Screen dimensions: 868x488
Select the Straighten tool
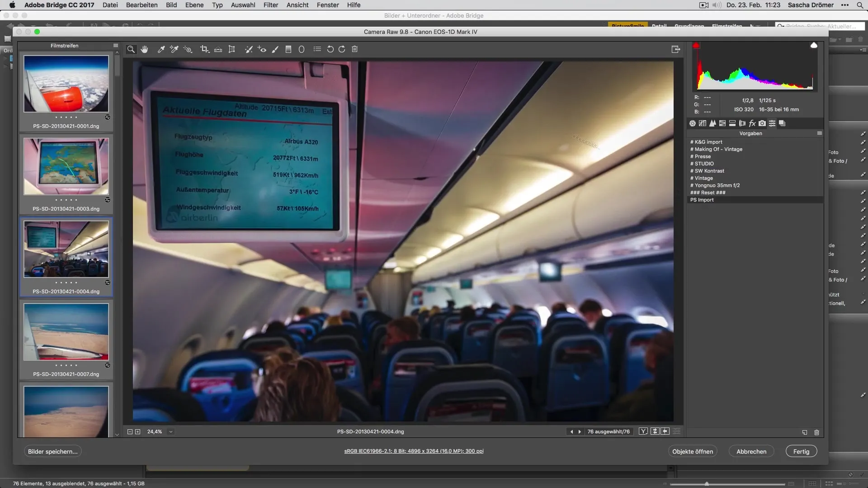(x=218, y=49)
